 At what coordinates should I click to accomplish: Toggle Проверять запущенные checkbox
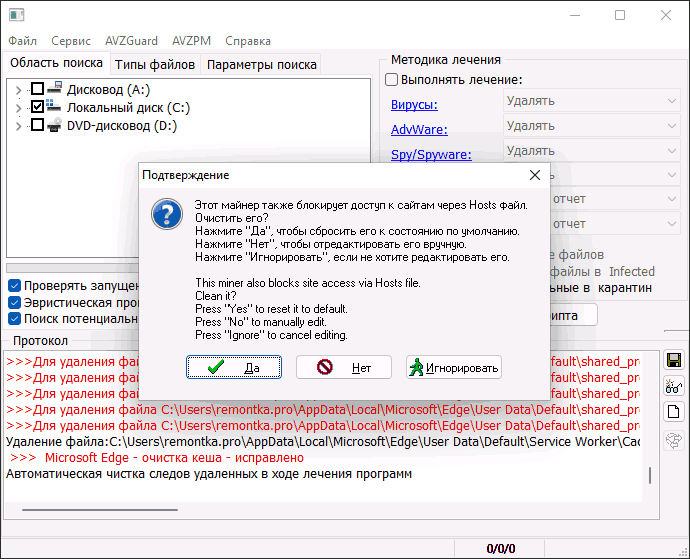(15, 286)
